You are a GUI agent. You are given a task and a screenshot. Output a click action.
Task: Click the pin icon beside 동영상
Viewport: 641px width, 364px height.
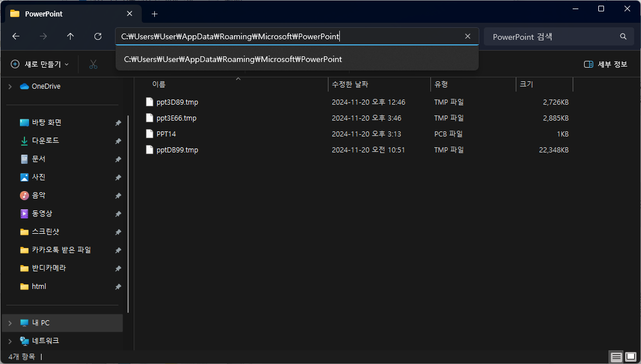(118, 214)
